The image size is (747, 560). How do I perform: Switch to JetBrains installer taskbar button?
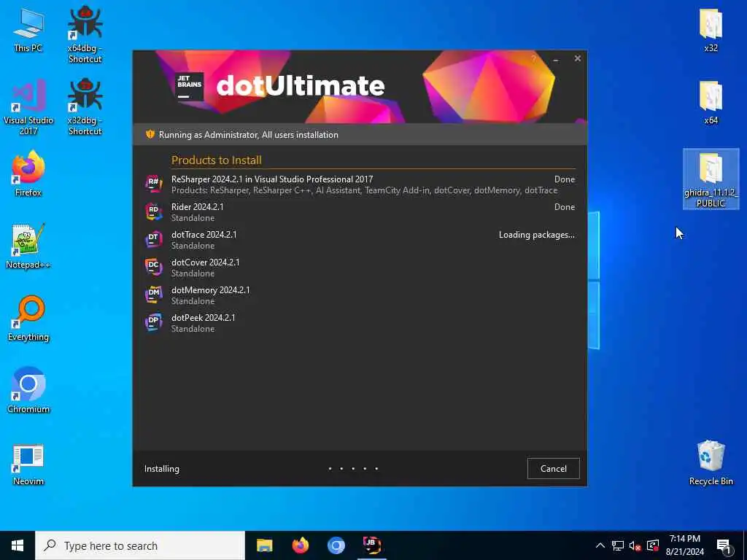point(371,545)
